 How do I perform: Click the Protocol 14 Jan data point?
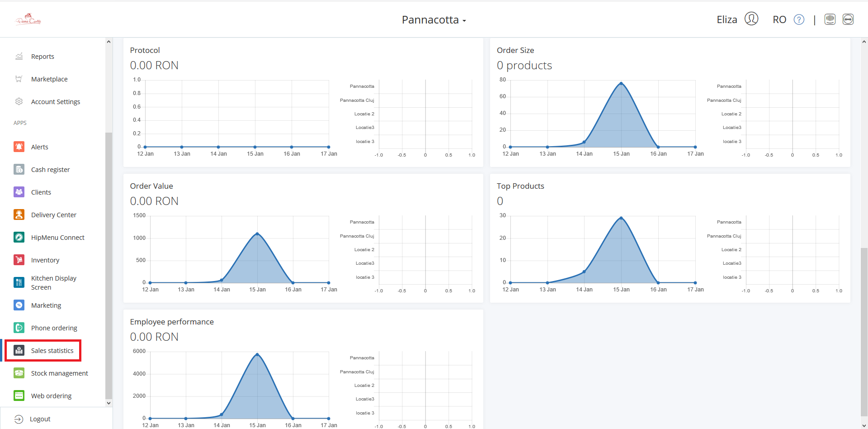218,147
